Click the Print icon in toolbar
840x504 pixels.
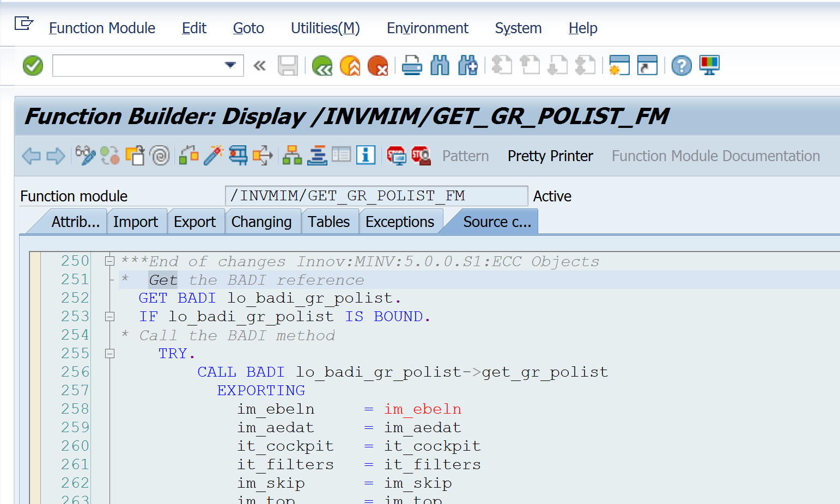pyautogui.click(x=412, y=66)
